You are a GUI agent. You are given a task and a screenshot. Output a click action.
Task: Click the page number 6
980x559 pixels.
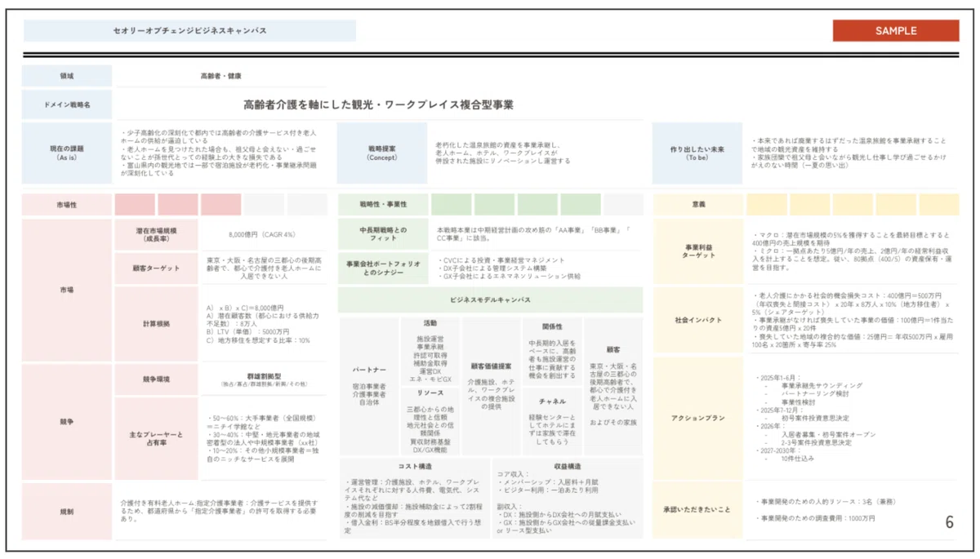[949, 523]
